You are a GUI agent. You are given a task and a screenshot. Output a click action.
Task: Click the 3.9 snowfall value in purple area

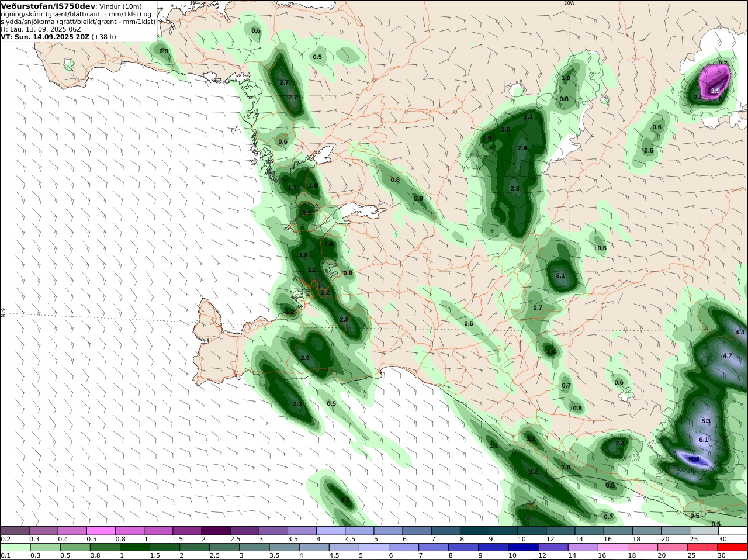click(715, 91)
